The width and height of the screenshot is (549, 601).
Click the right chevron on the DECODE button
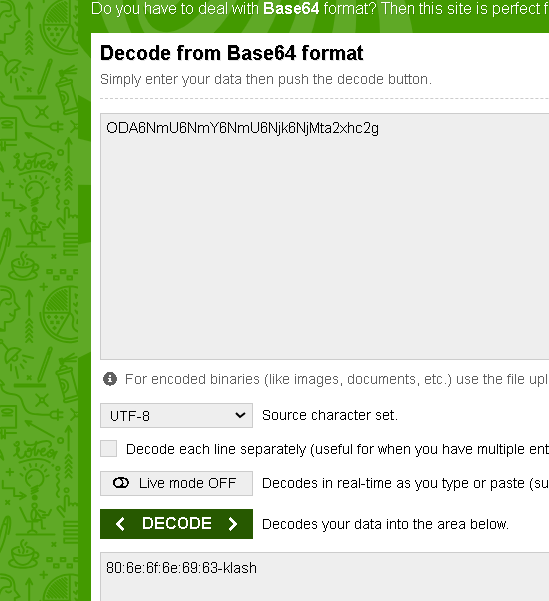pos(232,524)
